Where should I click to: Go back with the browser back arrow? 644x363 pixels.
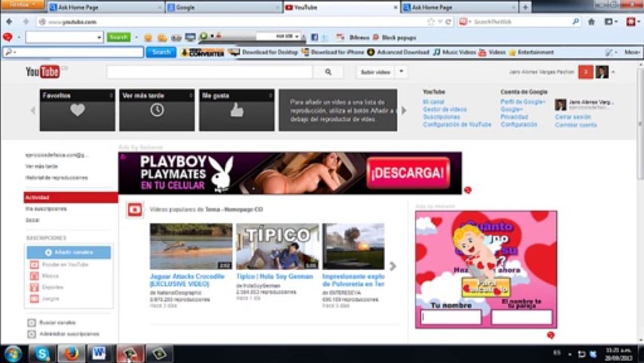coord(9,22)
